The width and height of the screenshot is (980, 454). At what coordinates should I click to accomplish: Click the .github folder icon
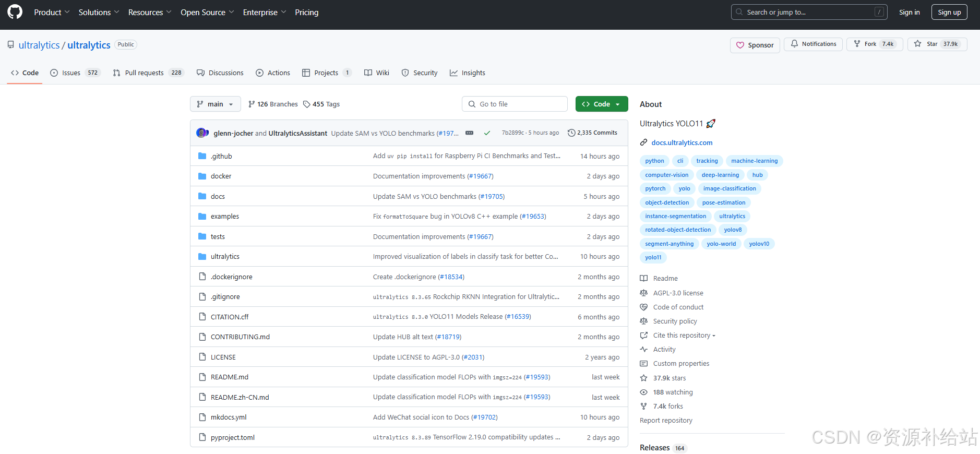(202, 156)
